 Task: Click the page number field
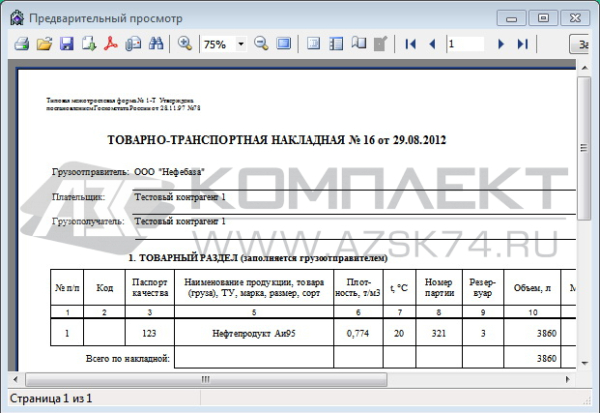[x=466, y=44]
